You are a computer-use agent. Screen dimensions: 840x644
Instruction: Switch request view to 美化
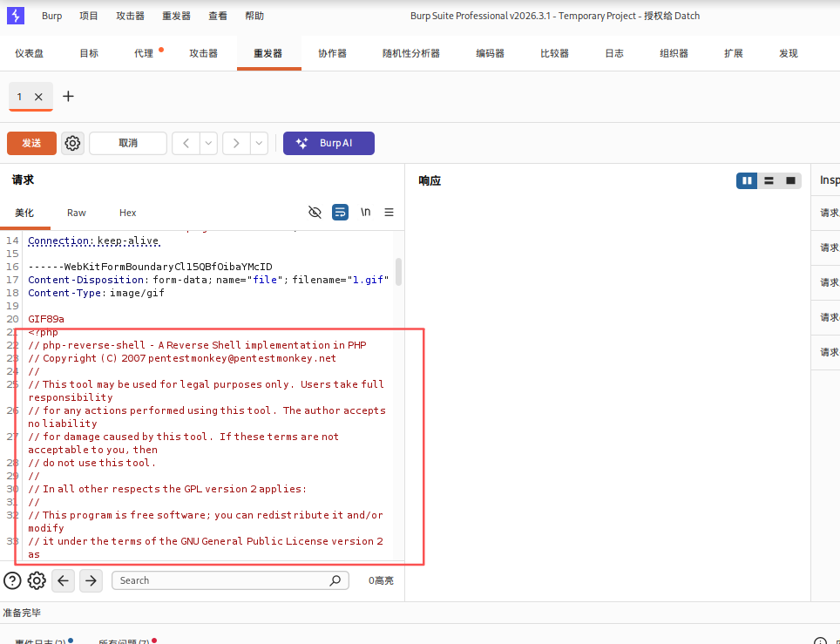click(x=24, y=213)
